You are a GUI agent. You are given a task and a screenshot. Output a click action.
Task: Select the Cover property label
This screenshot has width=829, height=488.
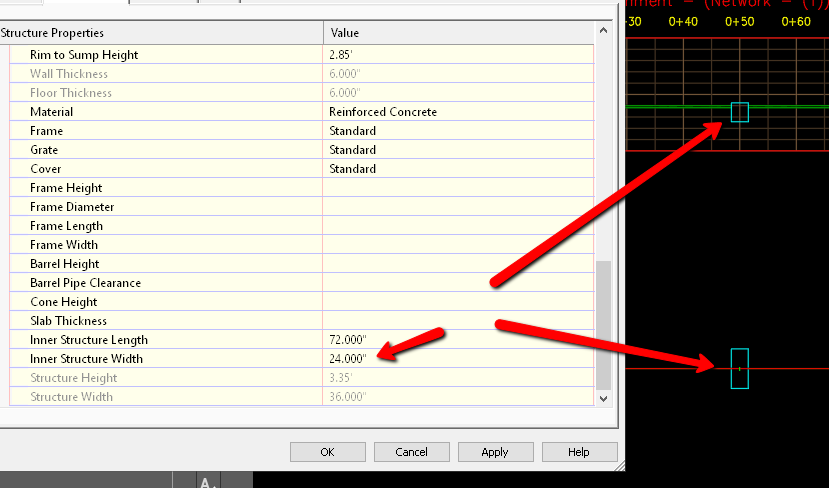coord(45,169)
